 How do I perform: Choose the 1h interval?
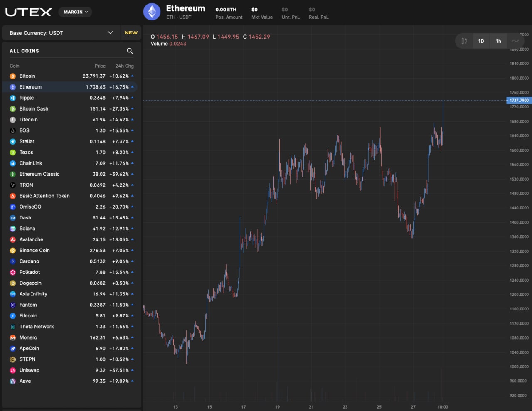(498, 41)
